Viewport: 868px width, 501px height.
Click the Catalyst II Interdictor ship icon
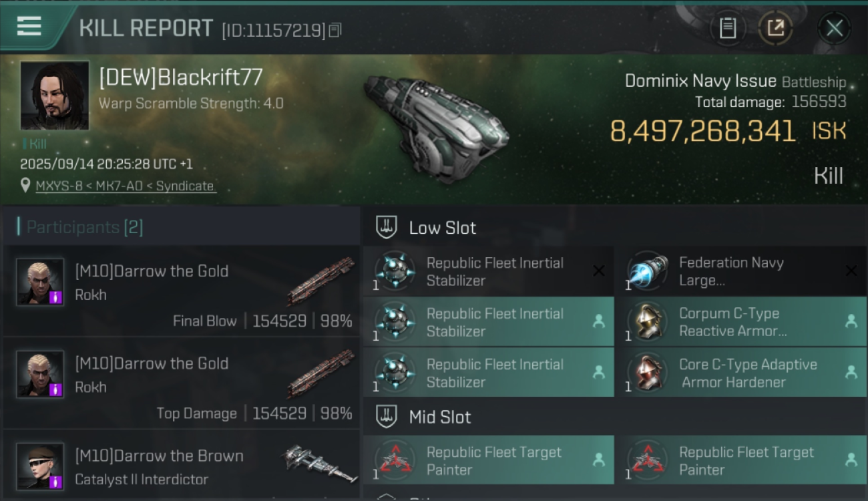pyautogui.click(x=318, y=463)
